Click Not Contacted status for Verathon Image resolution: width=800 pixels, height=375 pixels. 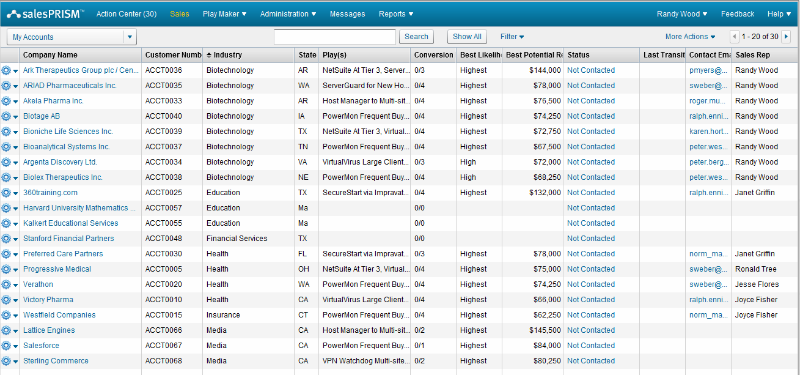tap(591, 285)
